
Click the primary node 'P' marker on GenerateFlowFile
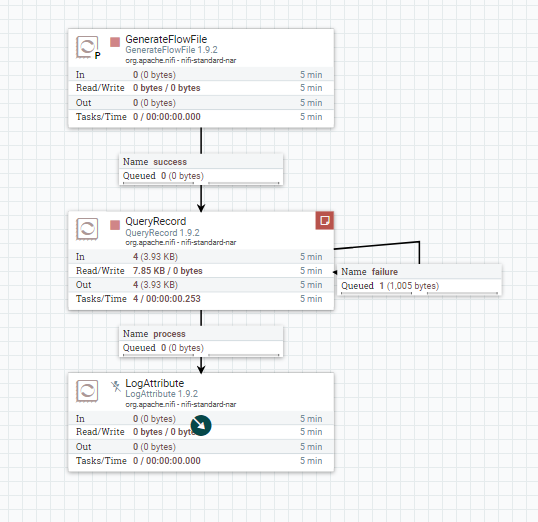click(97, 55)
